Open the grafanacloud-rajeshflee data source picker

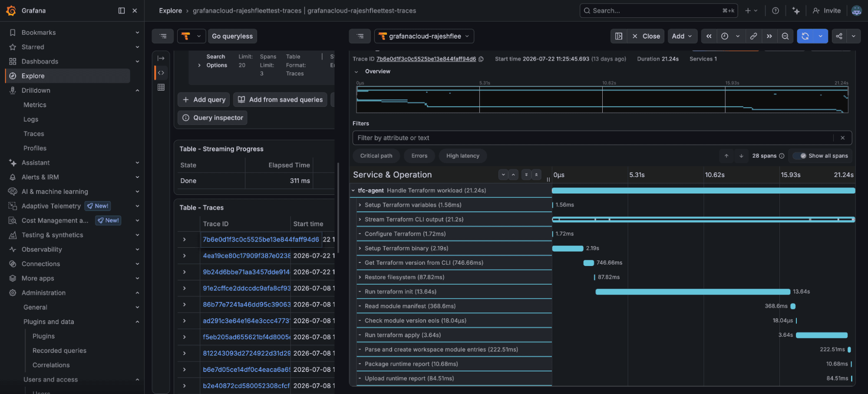click(424, 36)
